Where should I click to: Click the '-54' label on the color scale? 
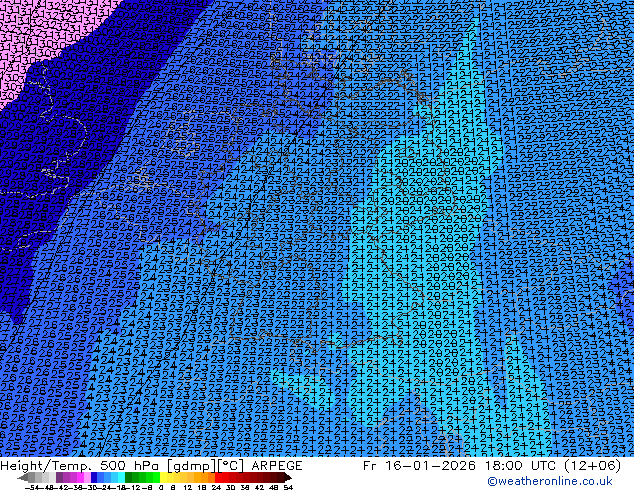point(32,487)
